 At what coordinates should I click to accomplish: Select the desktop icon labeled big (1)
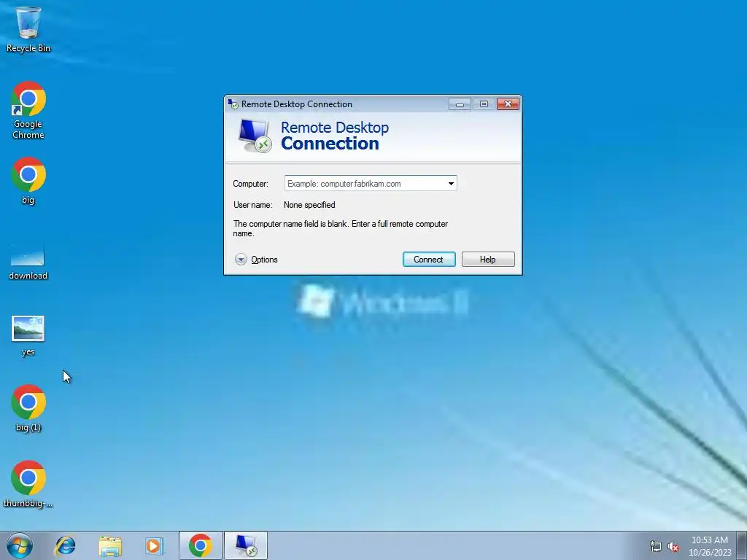(x=28, y=408)
